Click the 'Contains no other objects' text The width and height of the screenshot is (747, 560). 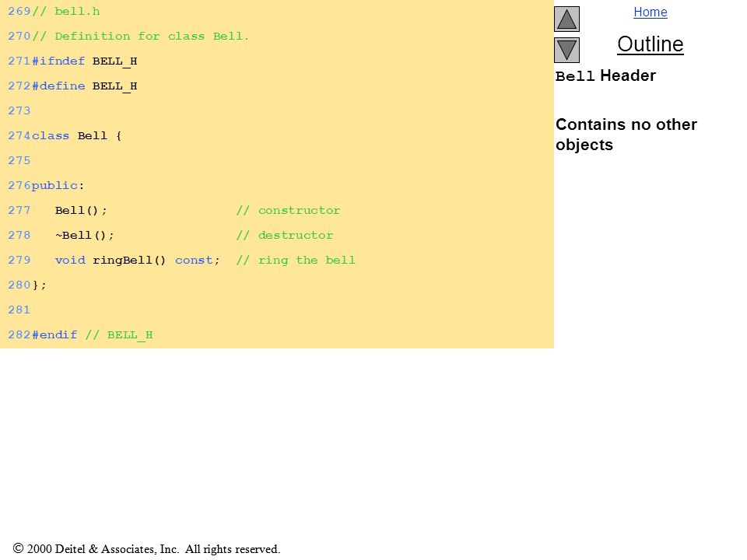coord(626,135)
